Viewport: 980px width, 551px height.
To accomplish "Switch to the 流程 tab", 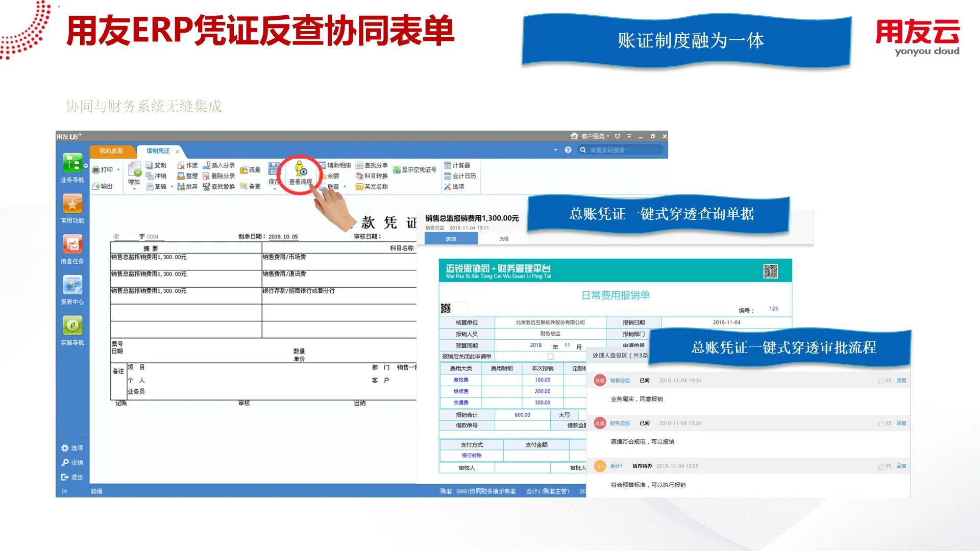I will tap(504, 239).
